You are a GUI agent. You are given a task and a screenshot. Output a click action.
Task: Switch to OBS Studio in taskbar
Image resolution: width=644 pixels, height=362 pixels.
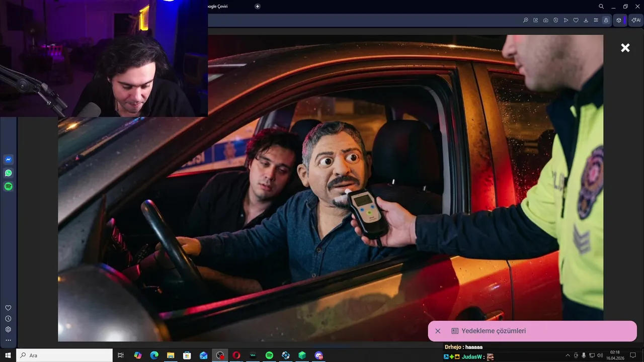pos(220,355)
